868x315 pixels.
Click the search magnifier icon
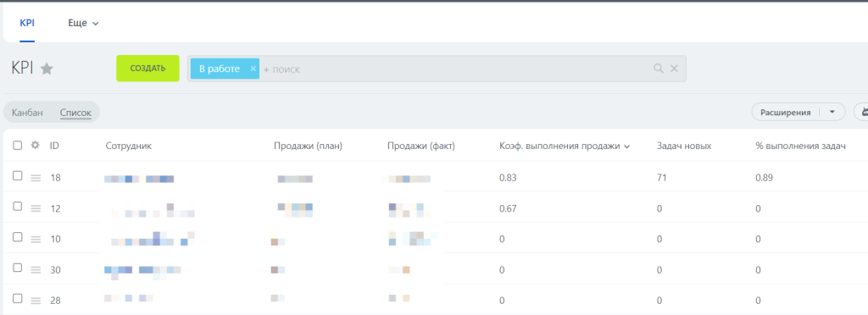tap(658, 69)
